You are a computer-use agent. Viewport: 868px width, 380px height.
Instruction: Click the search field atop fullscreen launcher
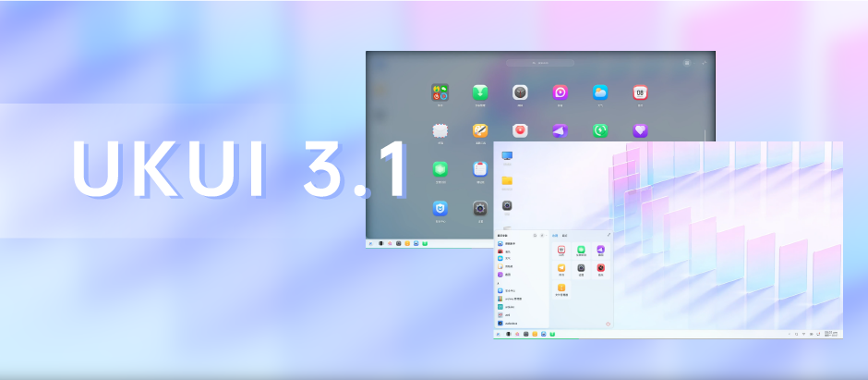[x=540, y=63]
